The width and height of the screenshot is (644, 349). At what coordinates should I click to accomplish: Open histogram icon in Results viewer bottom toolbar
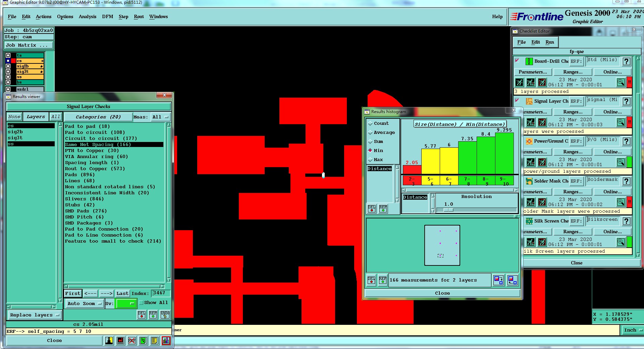(166, 341)
